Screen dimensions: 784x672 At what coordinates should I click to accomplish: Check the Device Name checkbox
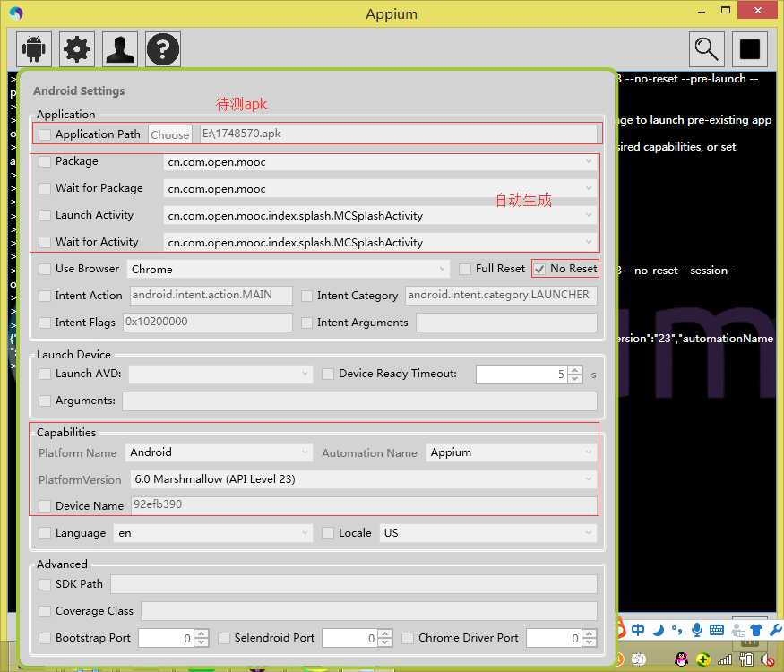click(x=45, y=506)
